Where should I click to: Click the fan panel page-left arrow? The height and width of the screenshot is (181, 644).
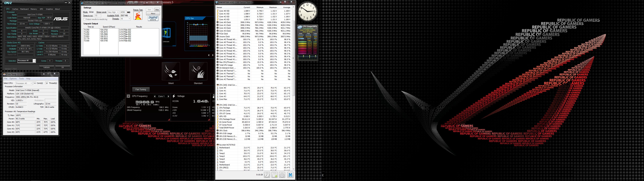pos(209,55)
